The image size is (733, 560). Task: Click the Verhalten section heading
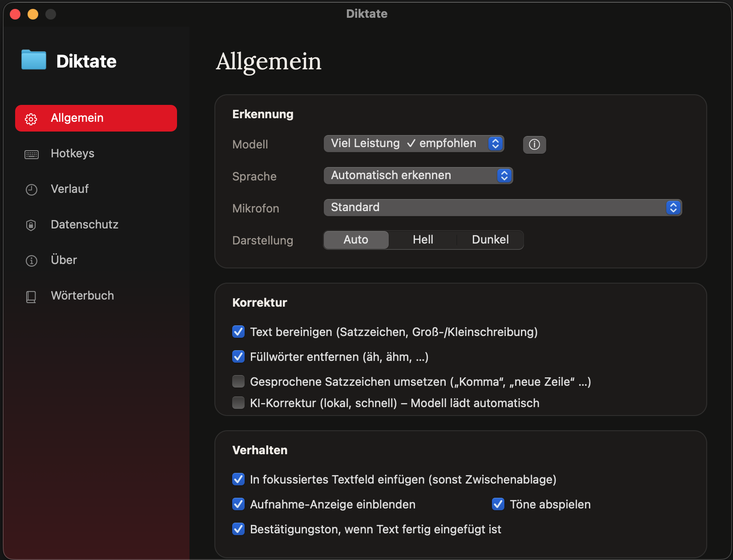coord(260,450)
